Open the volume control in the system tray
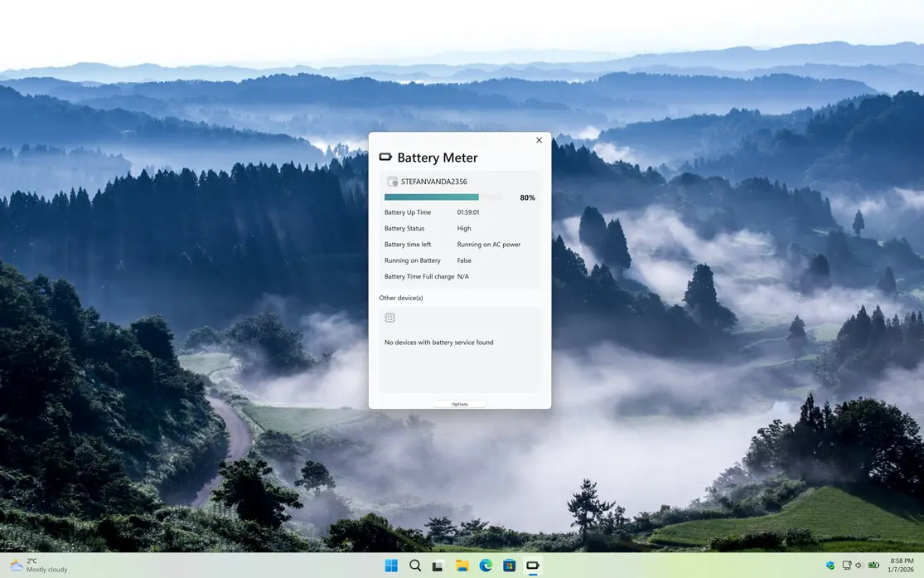Screen dimensions: 924x578 click(x=859, y=565)
